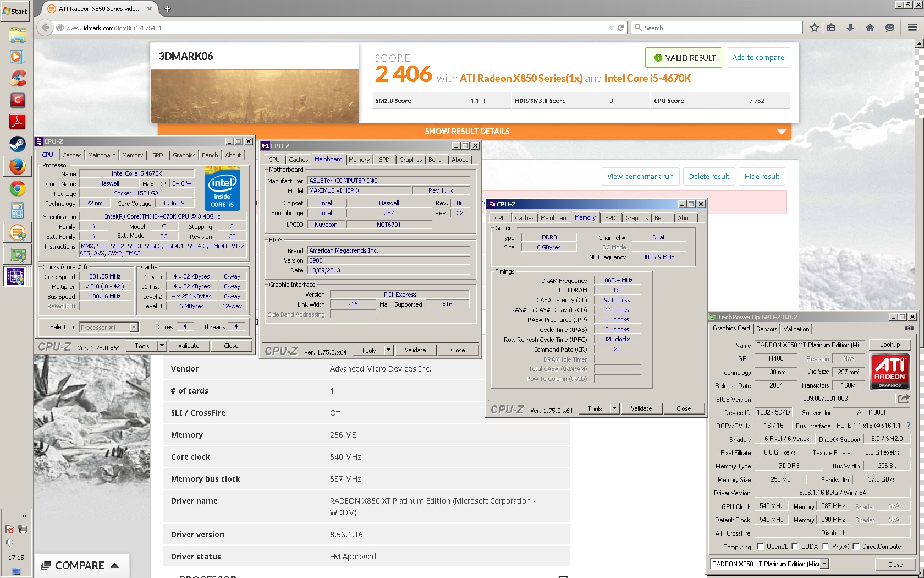Toggle the CUDA checkbox in GPU-Z
924x578 pixels.
click(795, 547)
